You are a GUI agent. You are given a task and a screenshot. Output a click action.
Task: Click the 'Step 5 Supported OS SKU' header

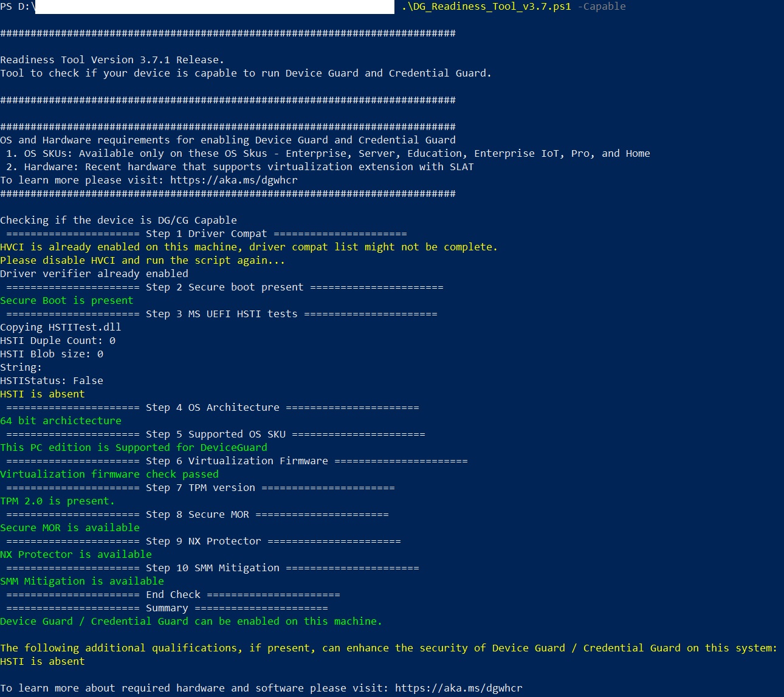point(216,434)
